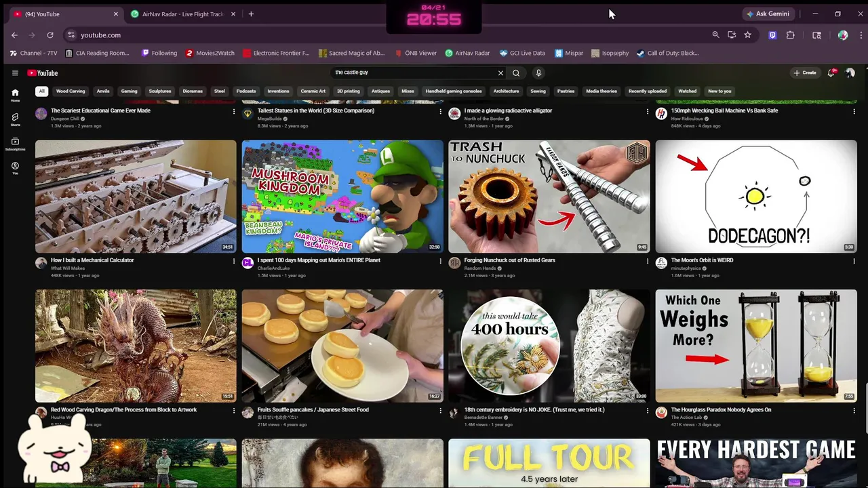
Task: Open the Create button menu
Action: [x=805, y=73]
